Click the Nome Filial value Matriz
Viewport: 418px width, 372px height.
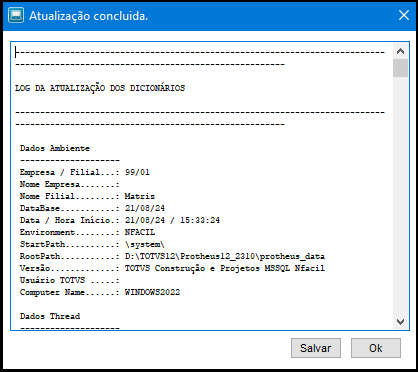tap(140, 196)
